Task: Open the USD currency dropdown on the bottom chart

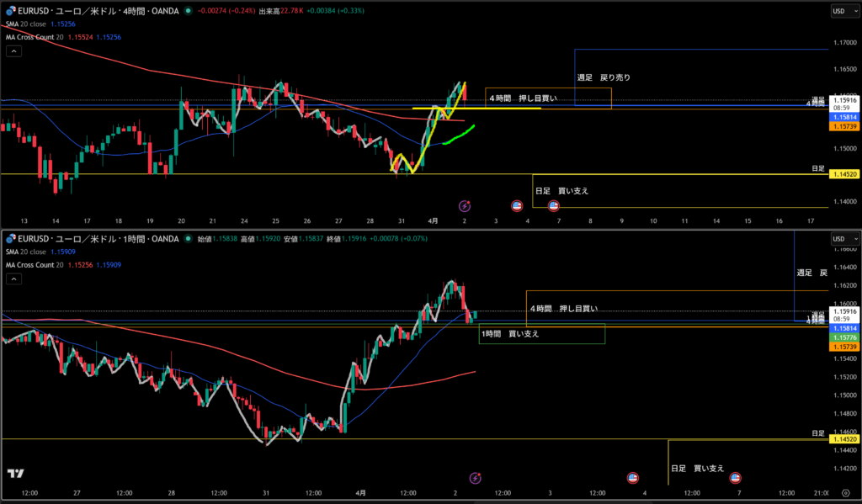Action: click(842, 239)
